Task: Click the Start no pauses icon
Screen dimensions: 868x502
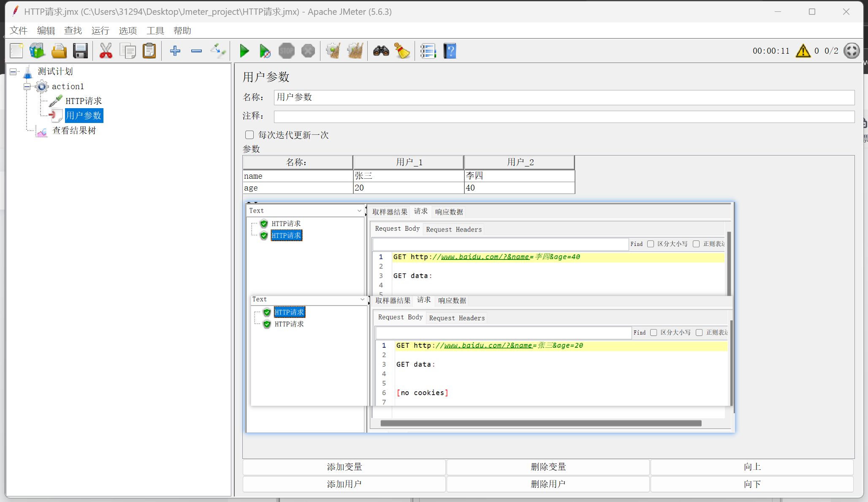Action: [265, 51]
